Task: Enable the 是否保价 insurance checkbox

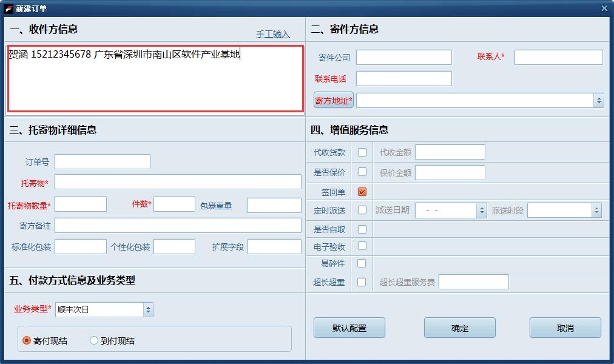Action: (362, 172)
